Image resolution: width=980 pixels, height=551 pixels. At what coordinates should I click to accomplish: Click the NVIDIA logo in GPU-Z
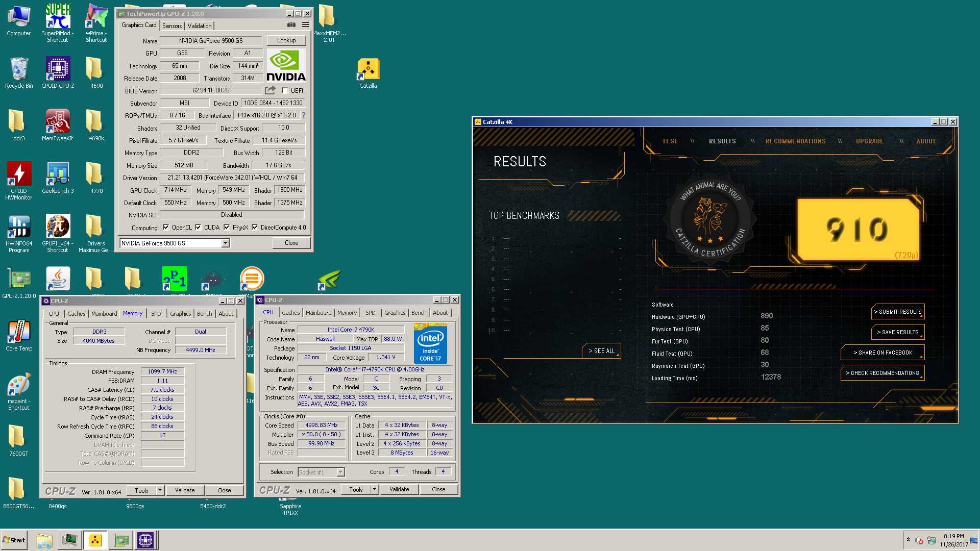[286, 65]
